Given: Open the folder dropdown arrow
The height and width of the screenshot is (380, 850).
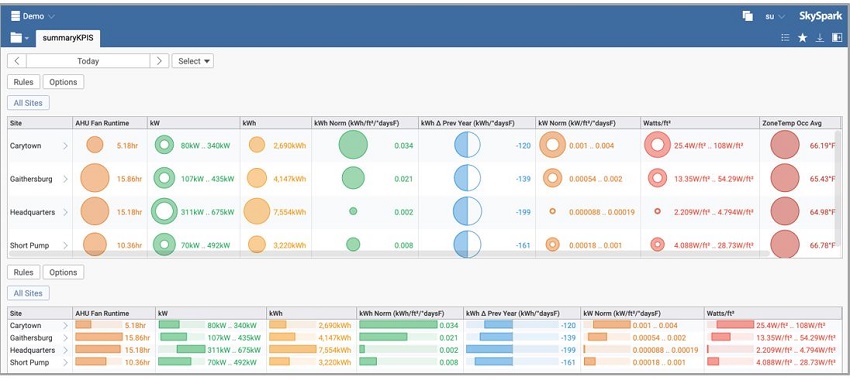Looking at the screenshot, I should coord(27,38).
